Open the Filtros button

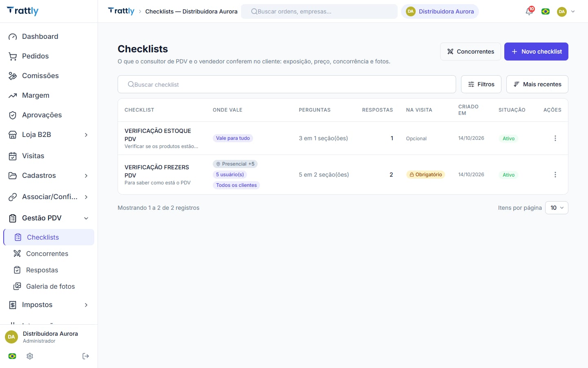481,84
